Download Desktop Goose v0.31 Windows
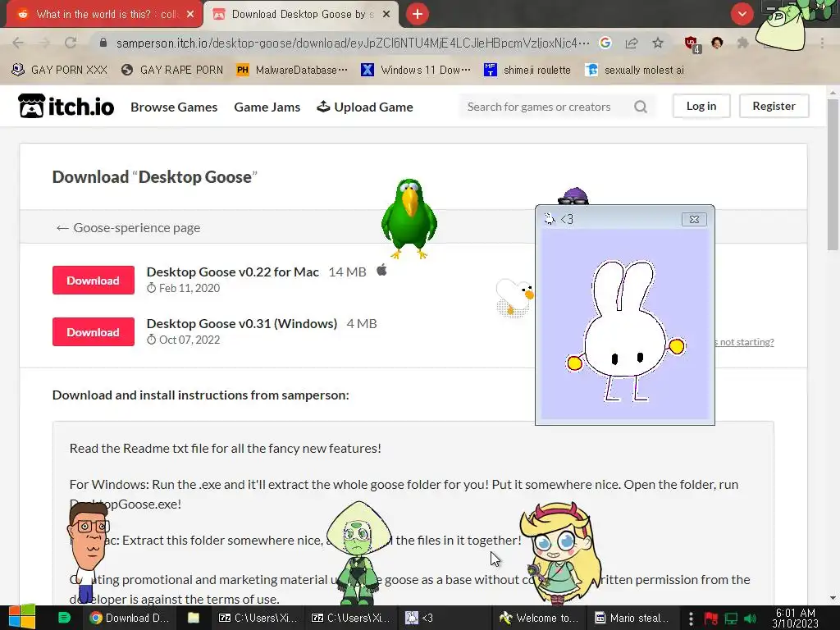Image resolution: width=840 pixels, height=630 pixels. (94, 332)
